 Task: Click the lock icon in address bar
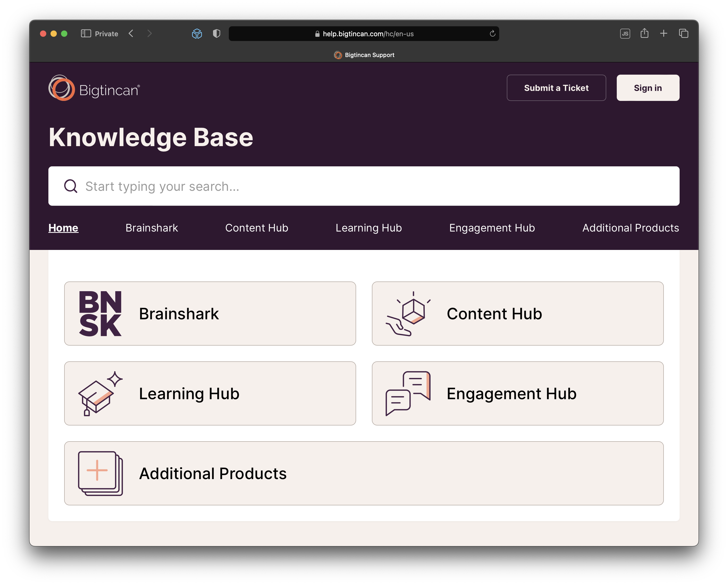[317, 34]
